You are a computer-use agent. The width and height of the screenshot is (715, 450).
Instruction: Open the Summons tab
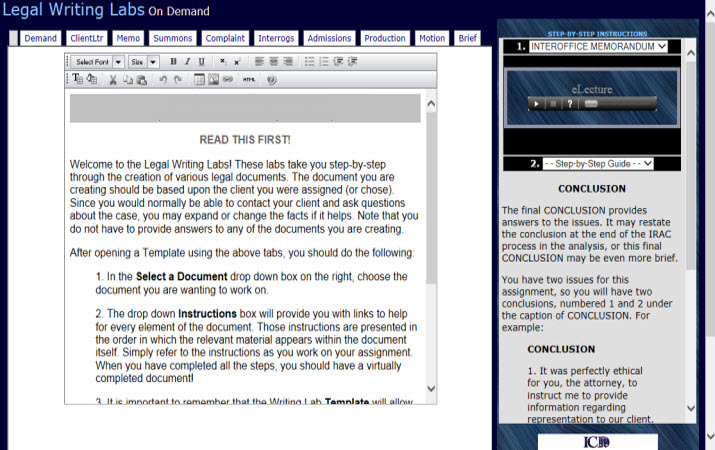point(173,38)
